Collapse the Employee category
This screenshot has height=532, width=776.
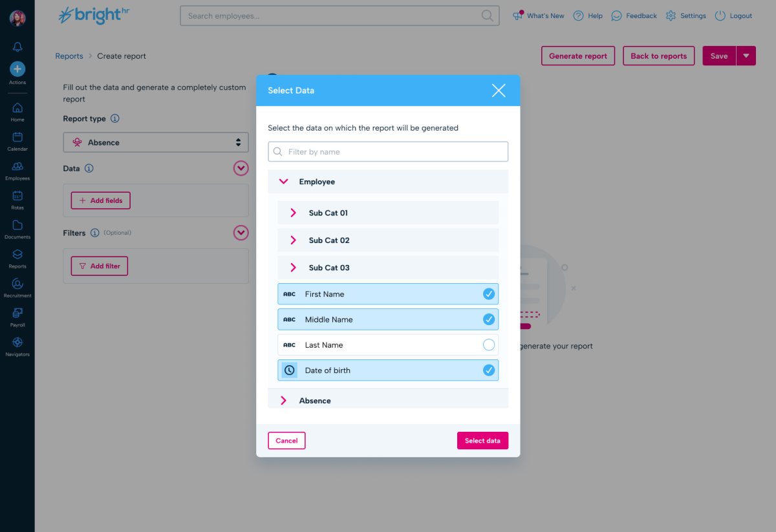[x=283, y=182]
